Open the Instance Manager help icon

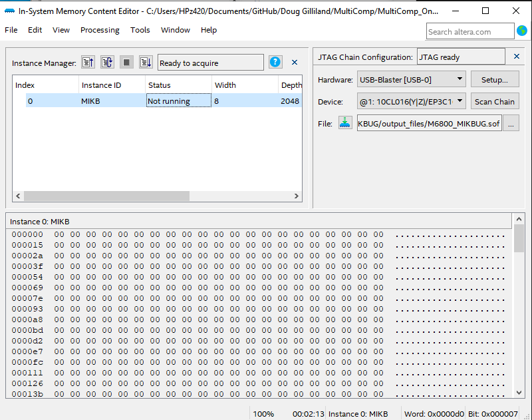[275, 63]
